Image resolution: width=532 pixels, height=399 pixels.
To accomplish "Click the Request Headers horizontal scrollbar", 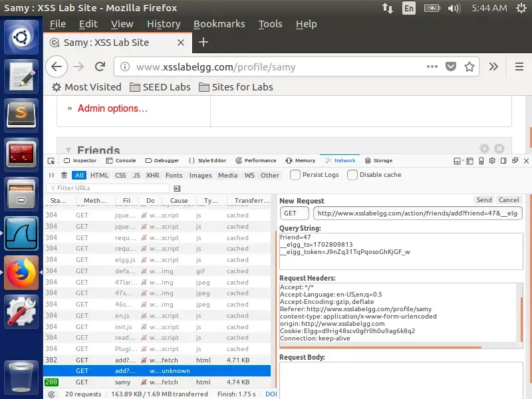I will [380, 347].
